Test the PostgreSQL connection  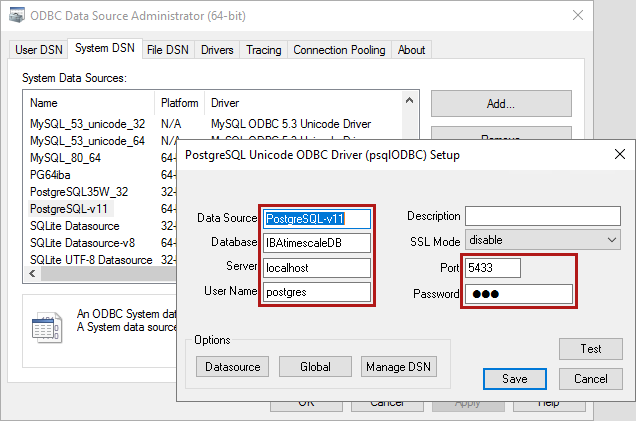591,349
